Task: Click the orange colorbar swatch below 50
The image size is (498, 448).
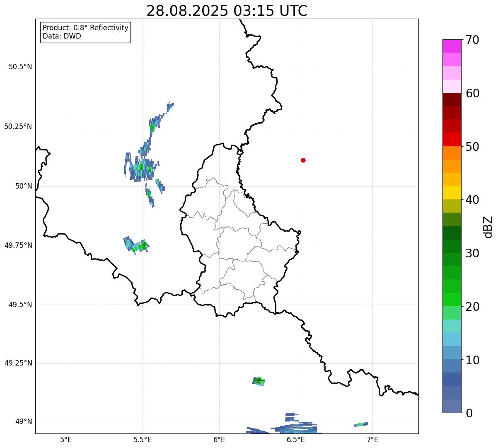Action: point(452,153)
